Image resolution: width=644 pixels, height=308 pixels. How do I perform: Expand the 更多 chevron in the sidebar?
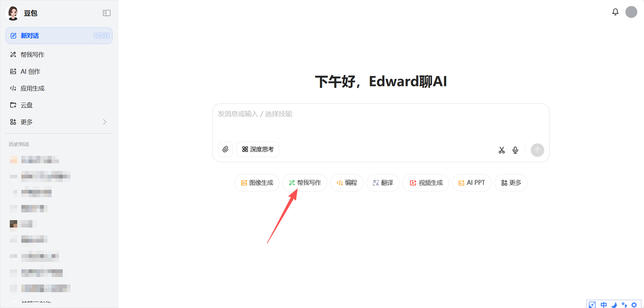105,122
